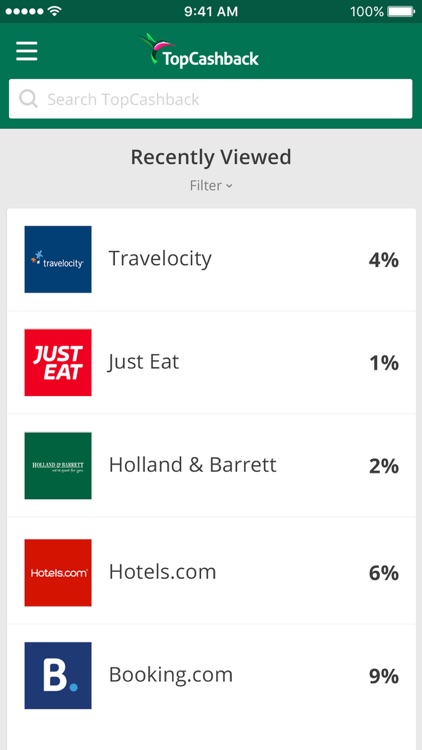Select the Just Eat store name
This screenshot has width=422, height=750.
pos(144,362)
